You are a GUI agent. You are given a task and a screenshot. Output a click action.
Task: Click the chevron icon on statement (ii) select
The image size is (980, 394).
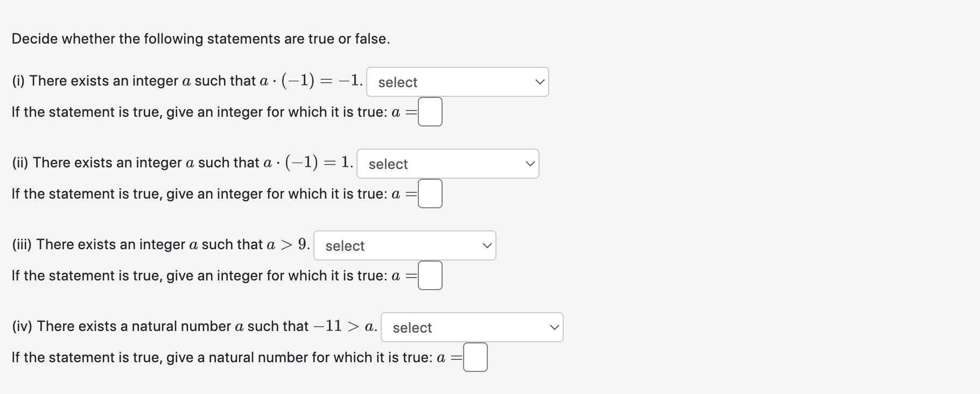pos(530,164)
